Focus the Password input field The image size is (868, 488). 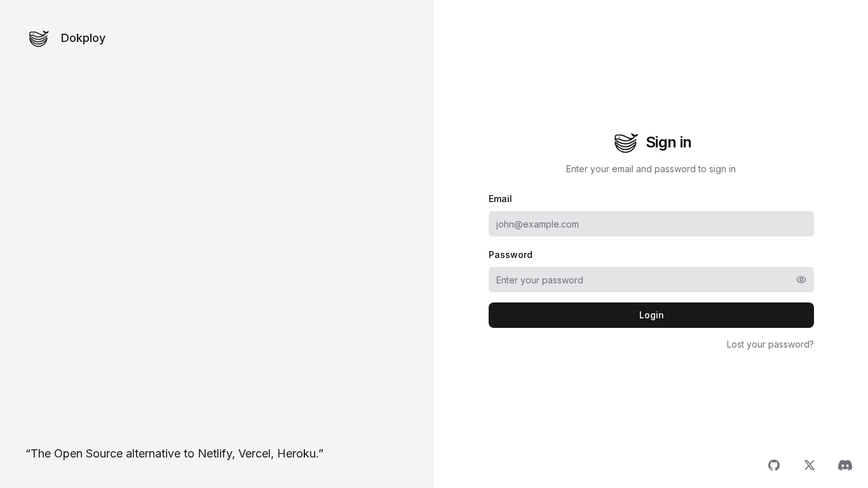[639, 280]
